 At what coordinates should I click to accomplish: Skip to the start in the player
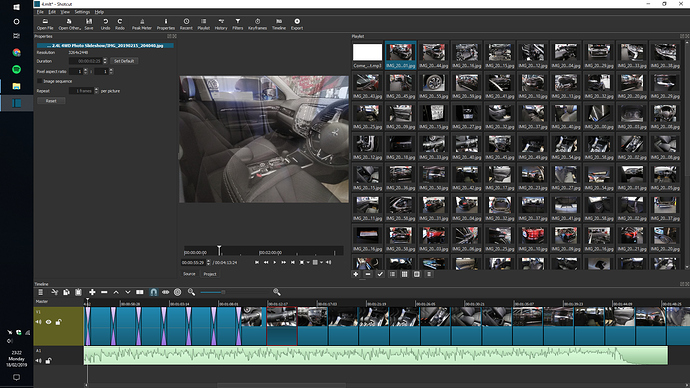(257, 262)
